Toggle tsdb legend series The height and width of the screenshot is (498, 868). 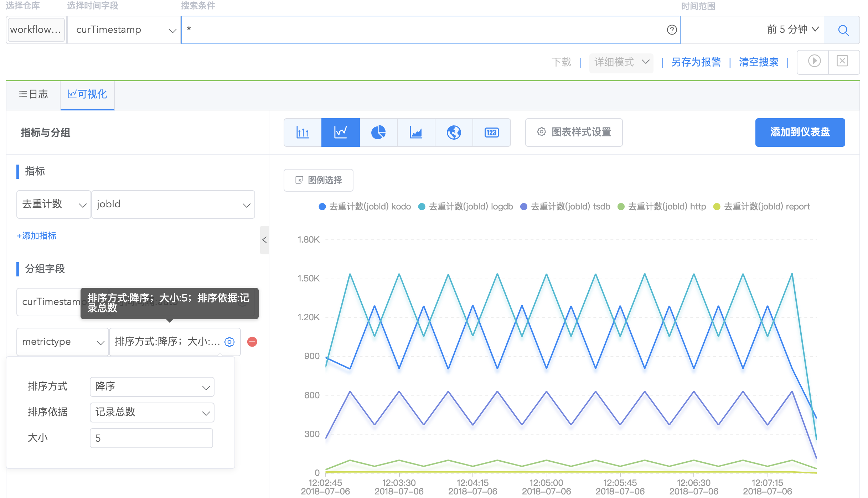pos(565,207)
